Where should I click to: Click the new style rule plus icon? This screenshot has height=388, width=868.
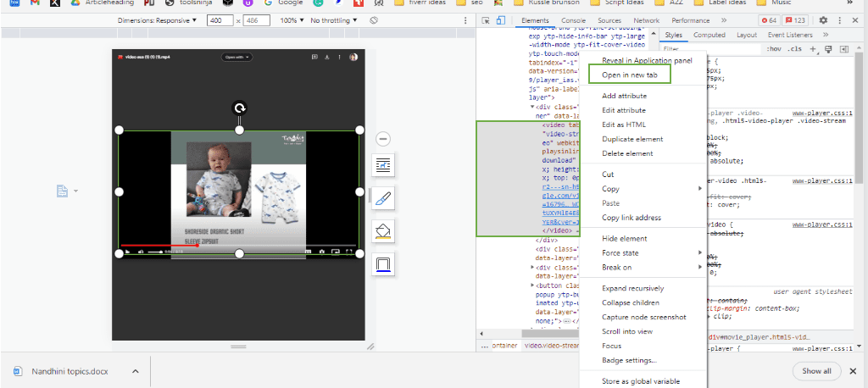pos(813,49)
